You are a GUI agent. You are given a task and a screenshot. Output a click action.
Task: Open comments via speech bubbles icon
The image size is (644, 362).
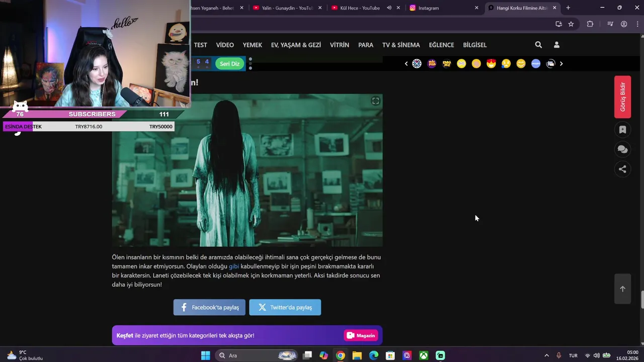point(622,149)
